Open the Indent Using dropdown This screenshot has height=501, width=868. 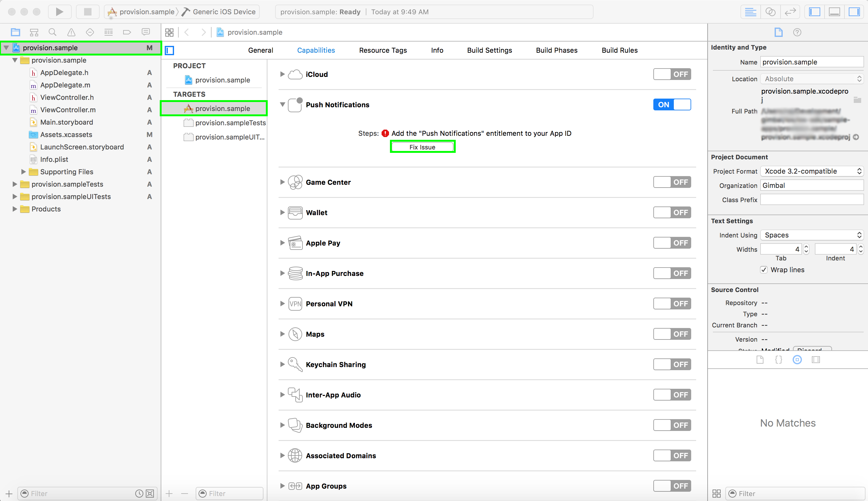tap(812, 235)
